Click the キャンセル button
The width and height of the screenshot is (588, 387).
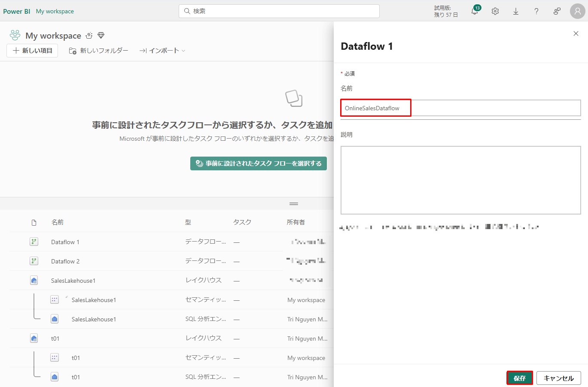(x=558, y=378)
